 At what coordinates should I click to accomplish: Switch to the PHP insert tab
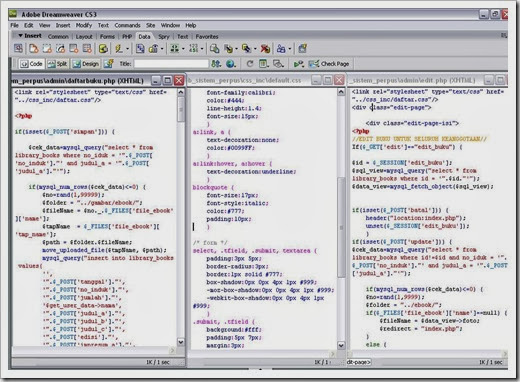(x=127, y=36)
